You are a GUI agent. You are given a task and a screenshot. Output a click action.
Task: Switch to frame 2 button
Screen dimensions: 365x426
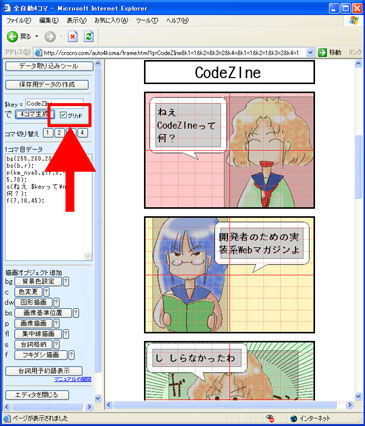pos(59,133)
